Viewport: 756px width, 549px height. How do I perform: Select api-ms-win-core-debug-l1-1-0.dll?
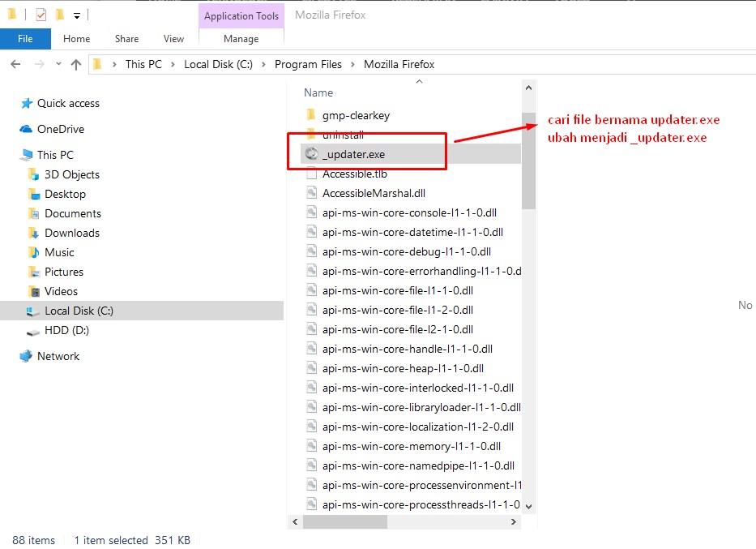(x=407, y=252)
